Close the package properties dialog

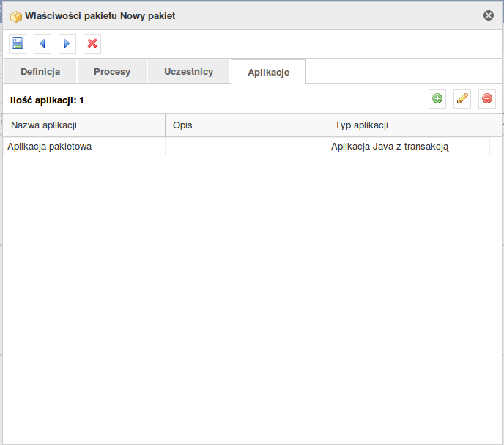[x=489, y=15]
